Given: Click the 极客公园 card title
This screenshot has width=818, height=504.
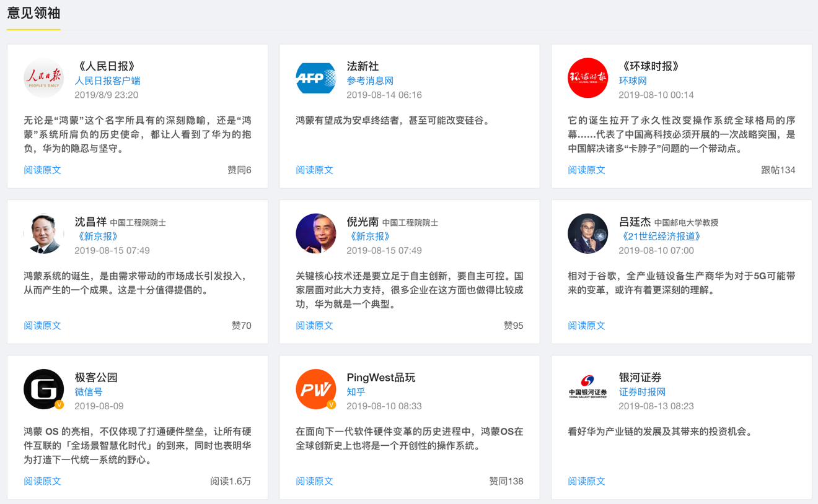Looking at the screenshot, I should [x=96, y=377].
